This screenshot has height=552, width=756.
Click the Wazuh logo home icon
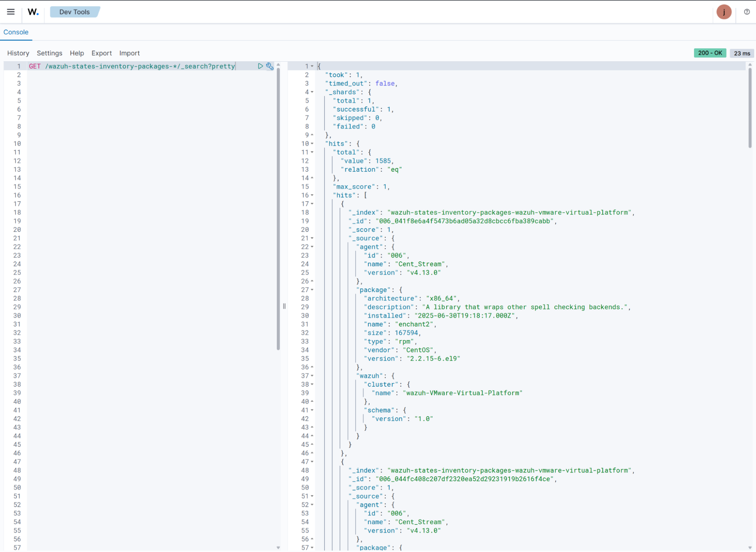[x=33, y=12]
